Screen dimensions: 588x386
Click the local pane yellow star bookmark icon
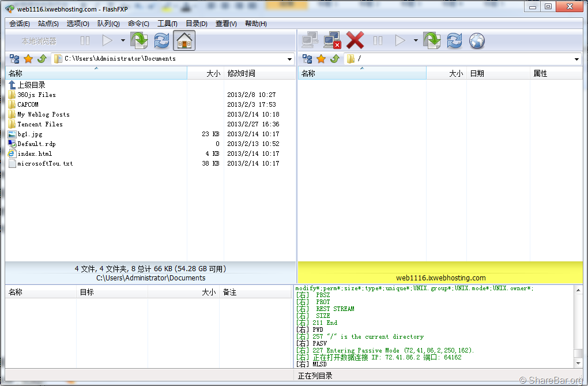tap(28, 59)
